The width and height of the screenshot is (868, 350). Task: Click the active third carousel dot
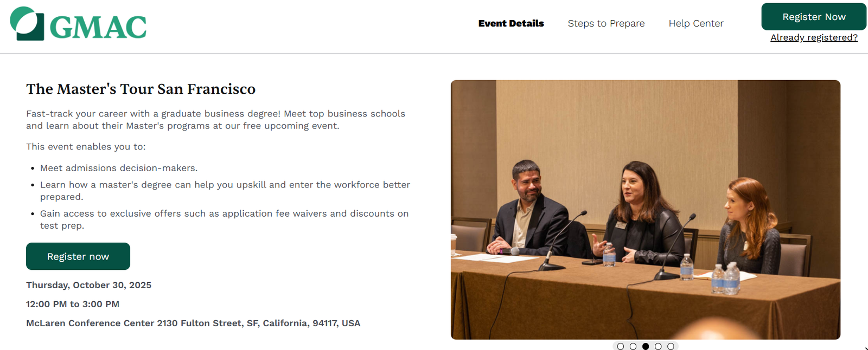[646, 346]
